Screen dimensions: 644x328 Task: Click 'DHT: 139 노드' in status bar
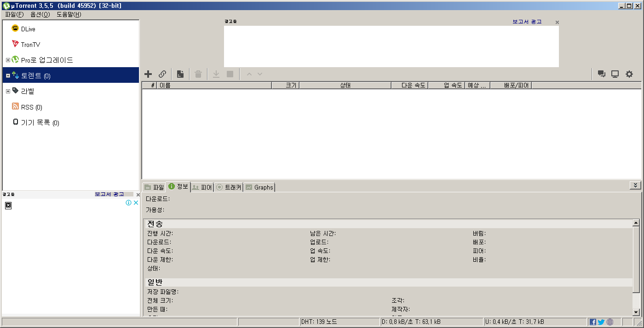click(319, 322)
